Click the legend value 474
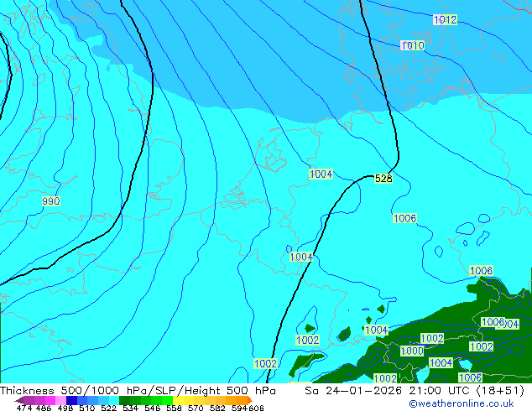This screenshot has width=532, height=411. click(x=24, y=408)
